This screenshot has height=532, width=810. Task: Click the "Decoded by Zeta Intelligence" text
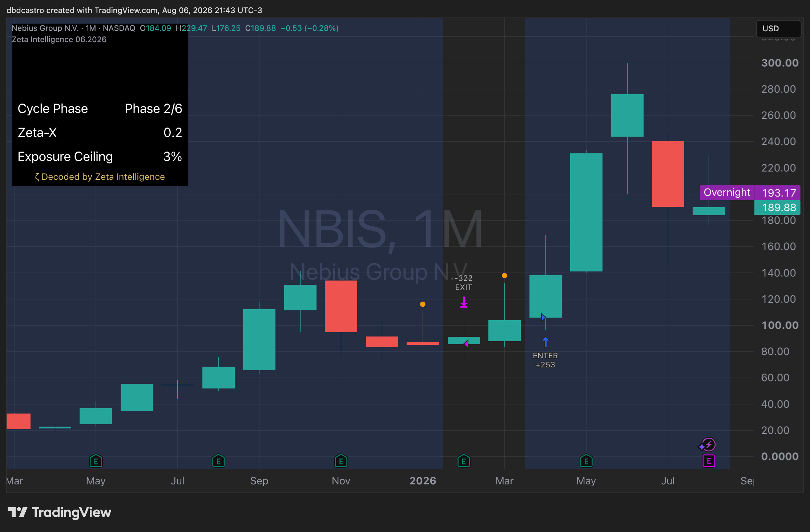[100, 177]
